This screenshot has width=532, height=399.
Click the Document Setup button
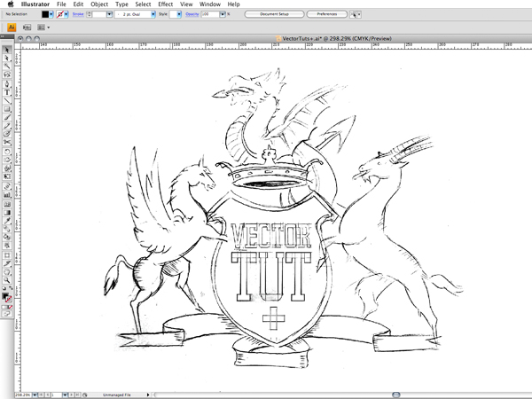(x=274, y=14)
